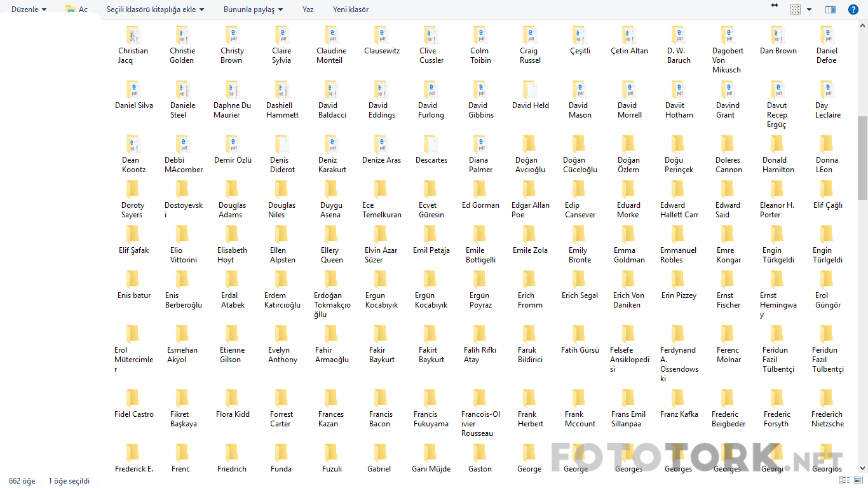Open the Bununla paylaş dropdown
Viewport: 868px width, 488px height.
tap(253, 10)
